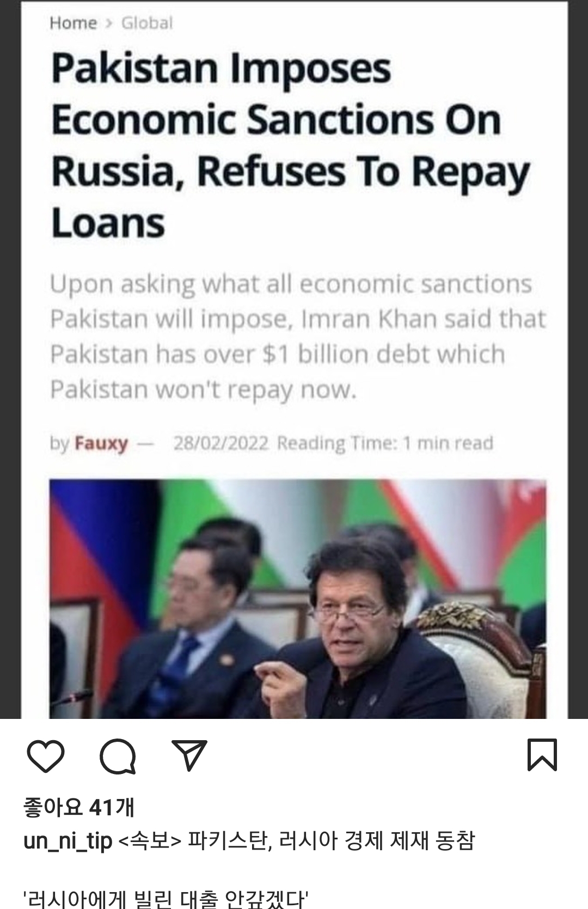Click the '러시아에게 빌린 대출 안갚겠다' caption line
This screenshot has height=909, width=588.
pyautogui.click(x=167, y=899)
